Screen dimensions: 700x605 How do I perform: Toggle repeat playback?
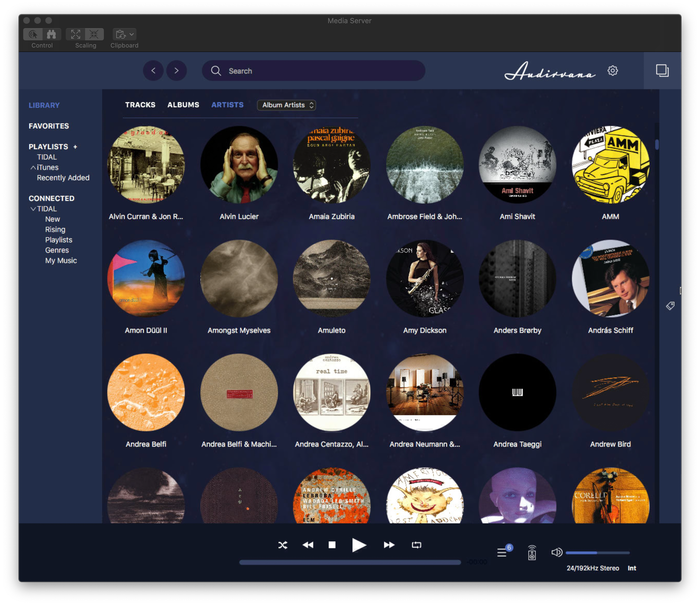(x=416, y=545)
